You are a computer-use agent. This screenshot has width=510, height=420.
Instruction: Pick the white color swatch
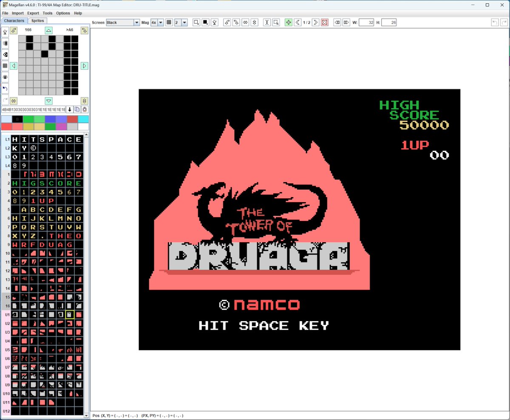tap(84, 127)
